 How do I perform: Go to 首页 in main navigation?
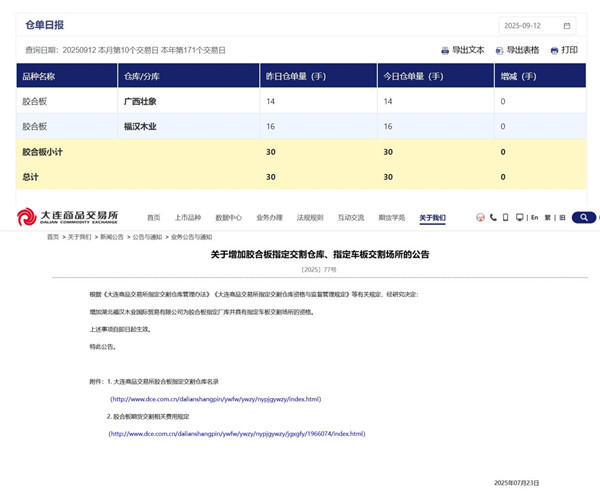(x=153, y=217)
